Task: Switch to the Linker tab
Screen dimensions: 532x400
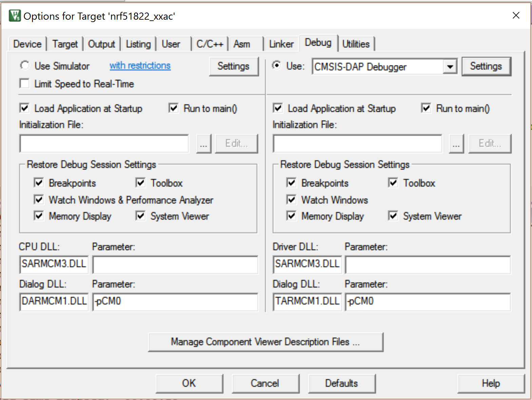Action: (x=281, y=44)
